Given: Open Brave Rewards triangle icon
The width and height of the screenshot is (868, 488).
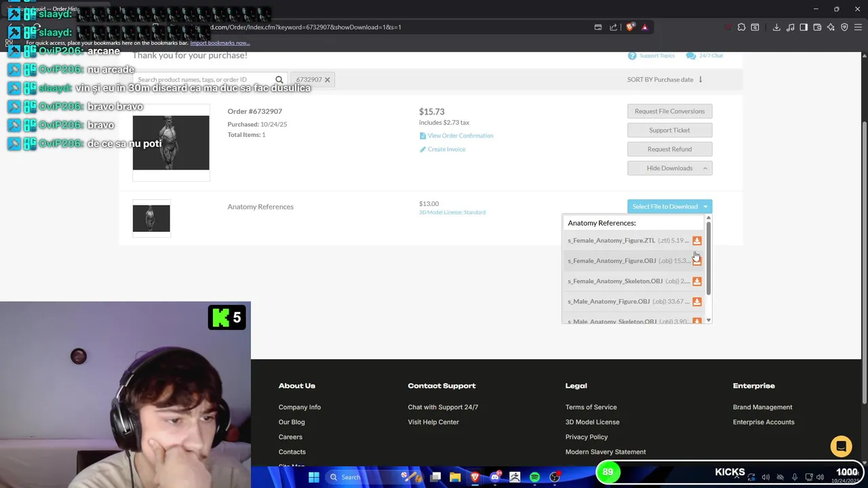Looking at the screenshot, I should click(644, 27).
